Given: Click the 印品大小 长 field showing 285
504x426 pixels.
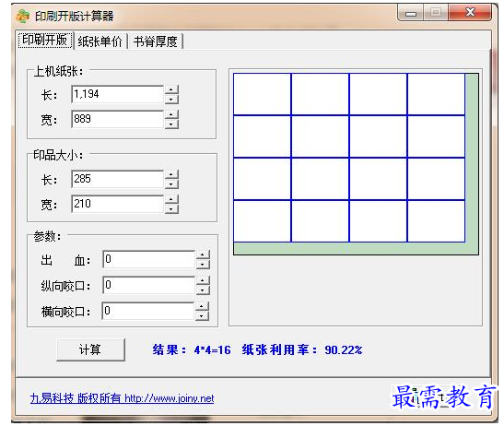Looking at the screenshot, I should [x=117, y=179].
